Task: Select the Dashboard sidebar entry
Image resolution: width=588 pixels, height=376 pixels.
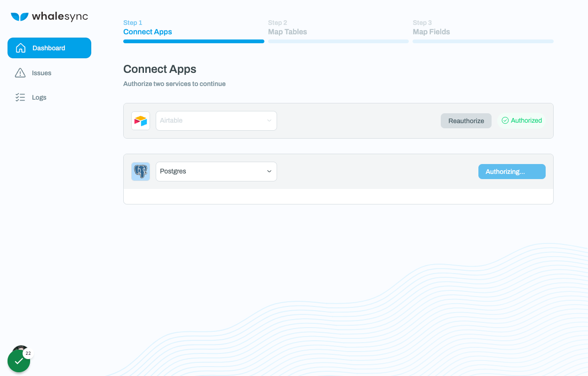Action: (49, 47)
